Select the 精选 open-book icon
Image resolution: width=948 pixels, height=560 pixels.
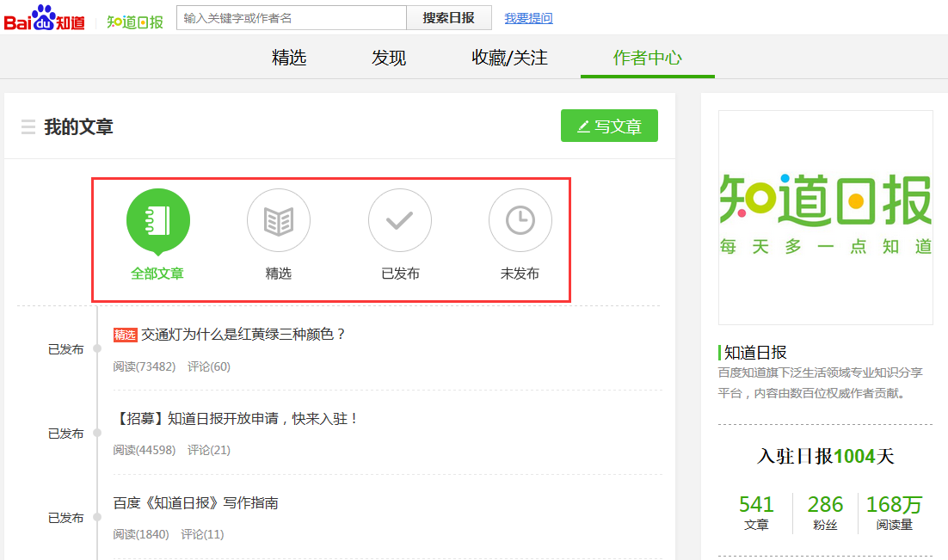click(279, 220)
